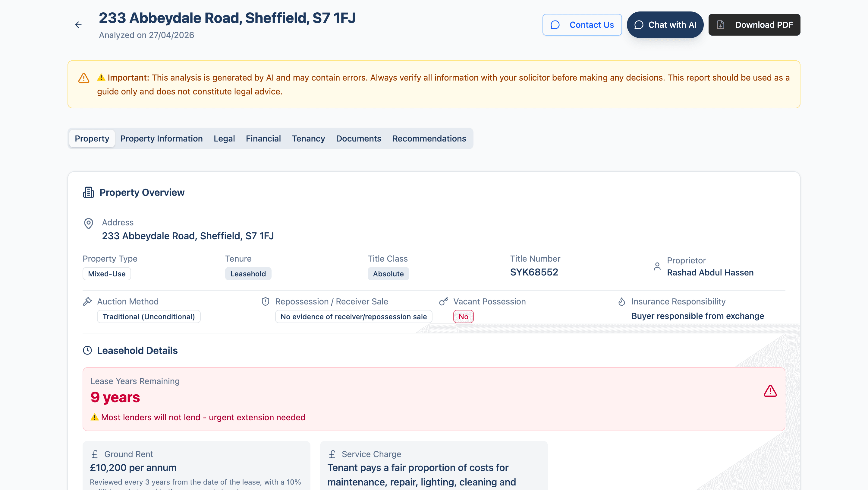868x490 pixels.
Task: Click the Auction Method gavel icon
Action: click(87, 301)
